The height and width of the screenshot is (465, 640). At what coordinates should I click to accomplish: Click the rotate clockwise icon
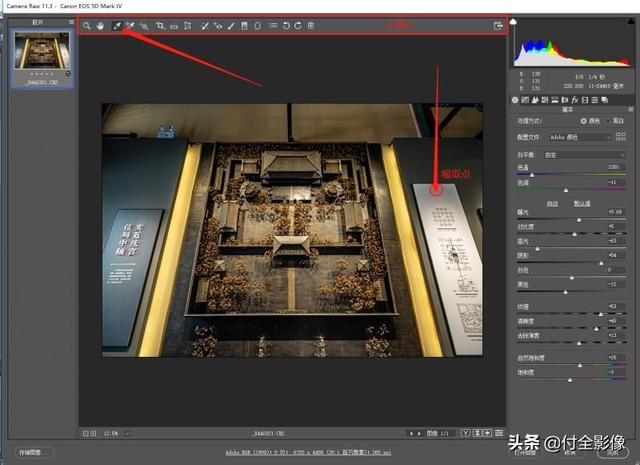298,25
